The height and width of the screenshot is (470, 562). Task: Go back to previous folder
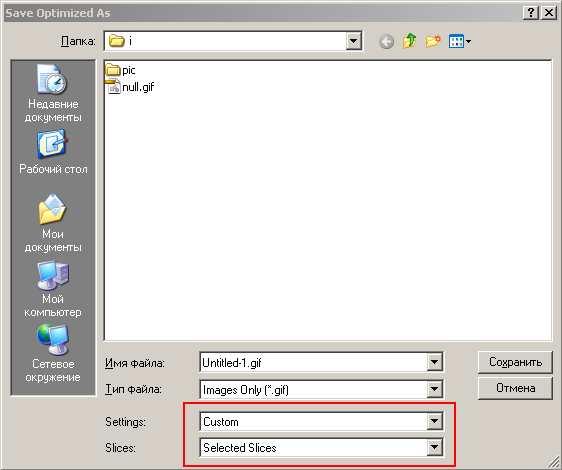386,42
